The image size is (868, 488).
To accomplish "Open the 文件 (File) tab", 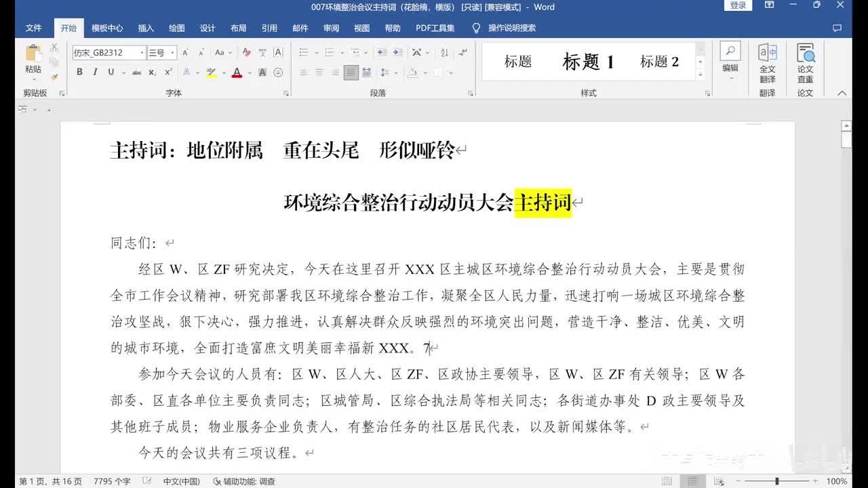I will click(x=33, y=28).
